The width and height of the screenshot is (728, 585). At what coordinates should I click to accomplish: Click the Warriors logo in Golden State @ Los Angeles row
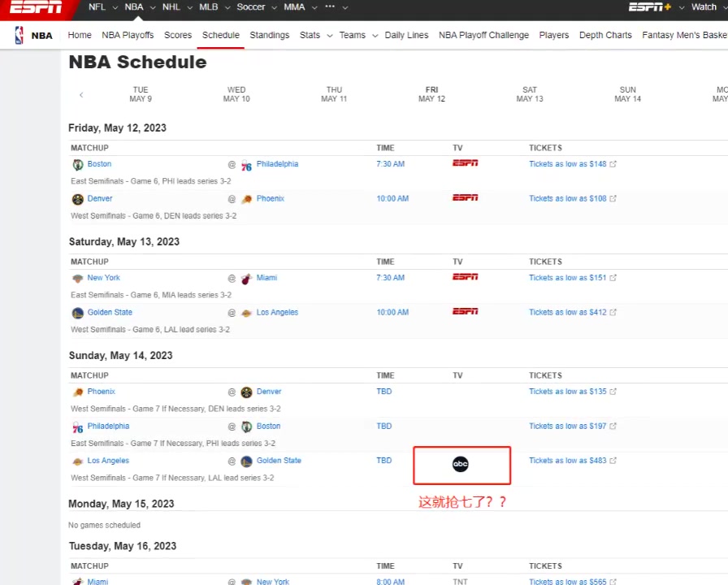(x=78, y=313)
